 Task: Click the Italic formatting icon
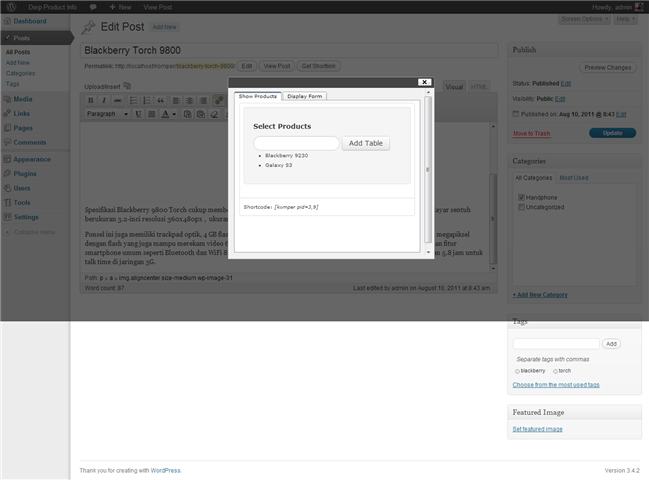pos(104,100)
